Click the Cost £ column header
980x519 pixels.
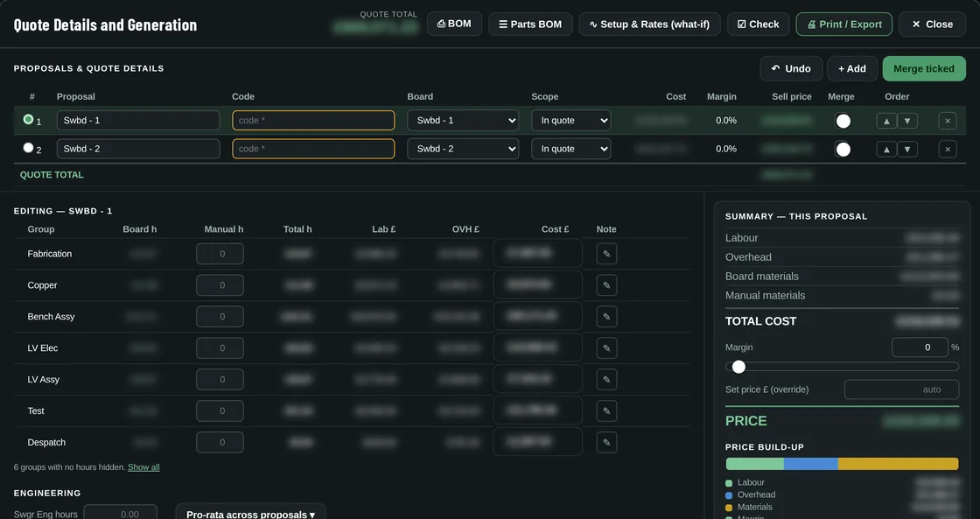point(555,228)
